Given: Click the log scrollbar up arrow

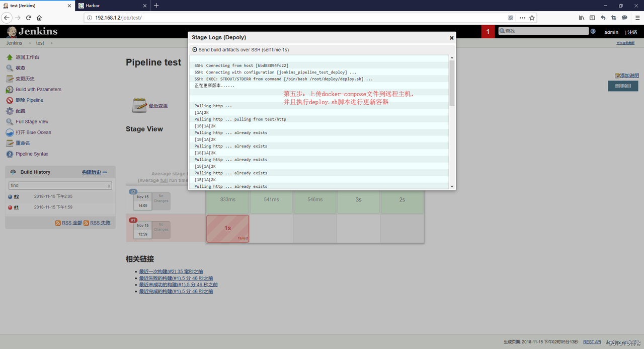Looking at the screenshot, I should click(x=452, y=58).
